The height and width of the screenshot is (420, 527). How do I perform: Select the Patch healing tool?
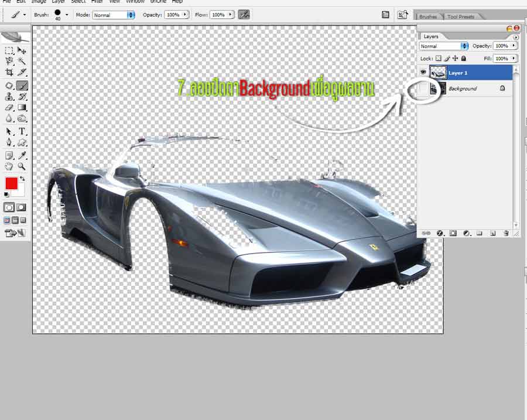pyautogui.click(x=9, y=86)
